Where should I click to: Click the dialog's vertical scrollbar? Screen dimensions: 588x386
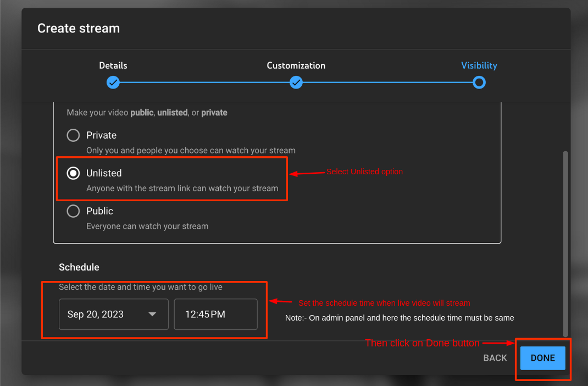[x=565, y=242]
